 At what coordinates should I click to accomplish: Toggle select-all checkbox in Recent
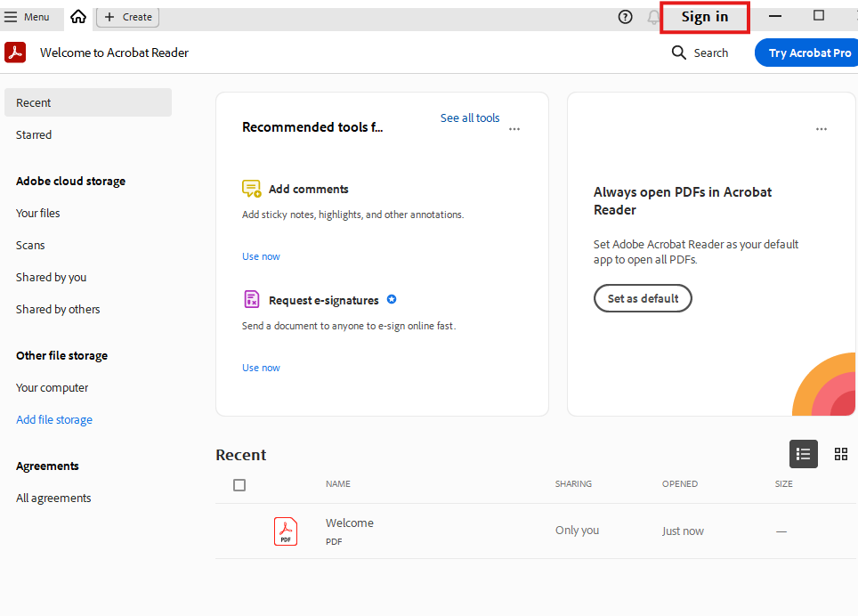click(239, 485)
